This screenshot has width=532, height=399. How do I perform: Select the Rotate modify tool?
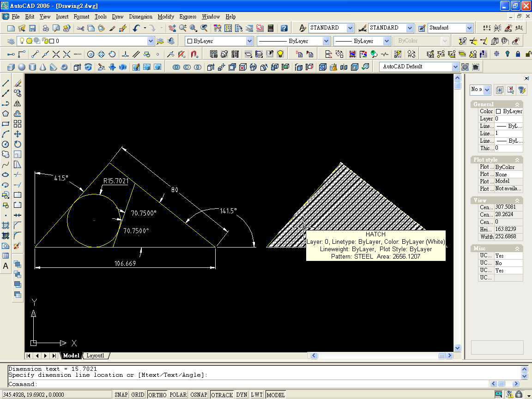pyautogui.click(x=18, y=144)
